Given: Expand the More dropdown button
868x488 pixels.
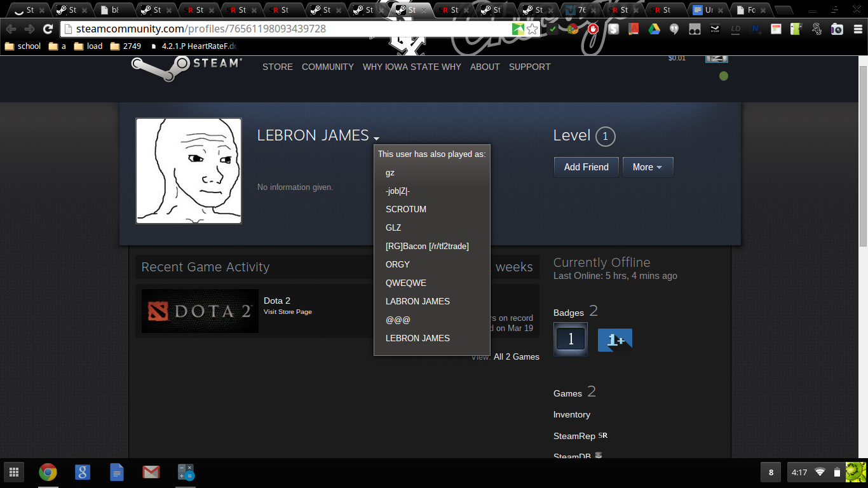Looking at the screenshot, I should (x=648, y=167).
